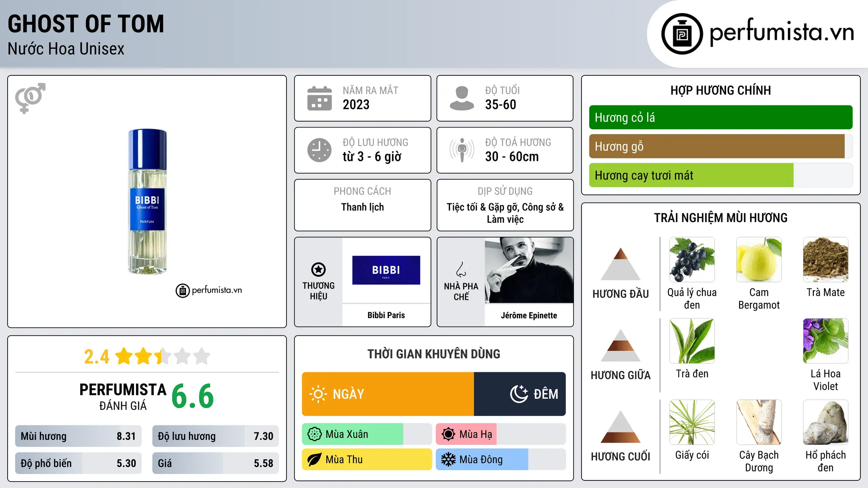Click the Hương cuối pyramid icon
868x488 pixels.
620,427
